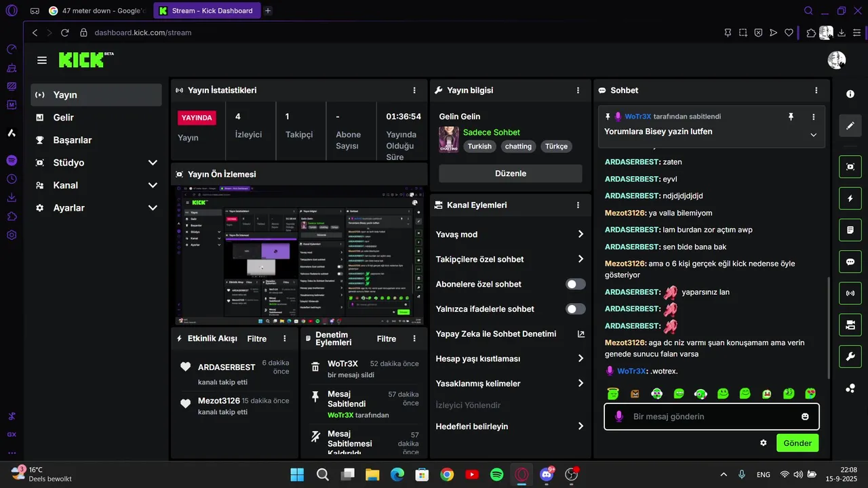Image resolution: width=868 pixels, height=488 pixels.
Task: Open the hamburger menu beside Kick logo
Action: [x=42, y=60]
